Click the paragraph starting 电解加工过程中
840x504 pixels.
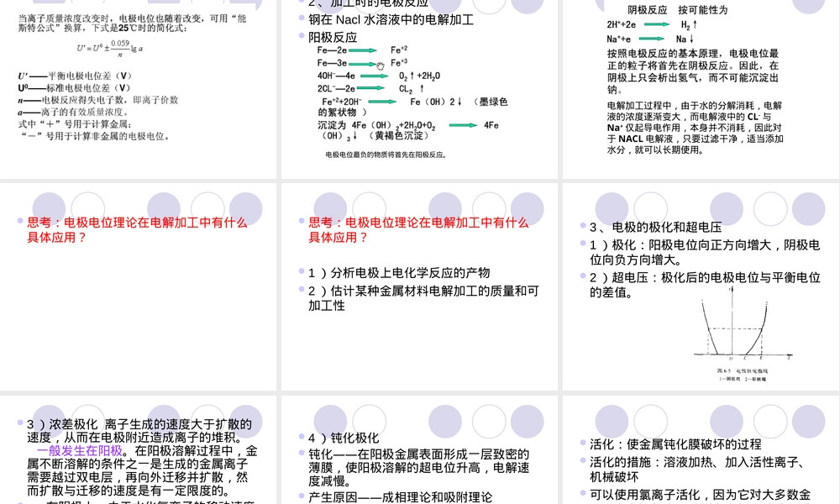tap(695, 128)
